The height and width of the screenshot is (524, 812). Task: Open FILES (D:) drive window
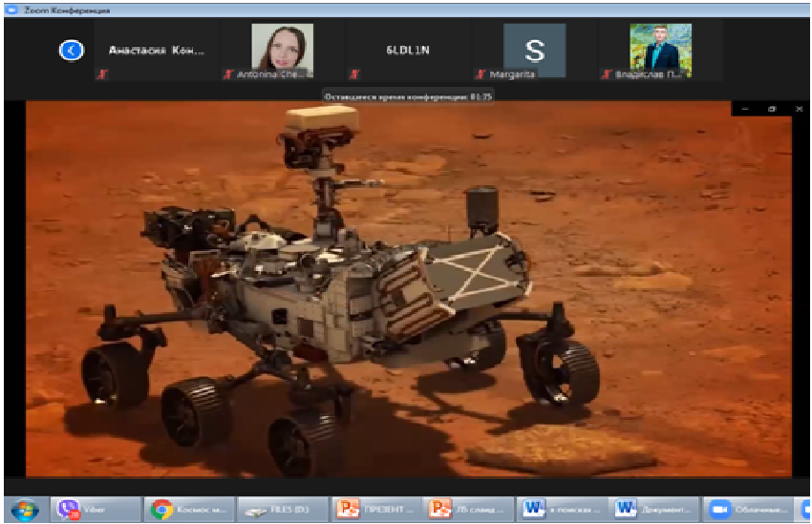coord(279,510)
